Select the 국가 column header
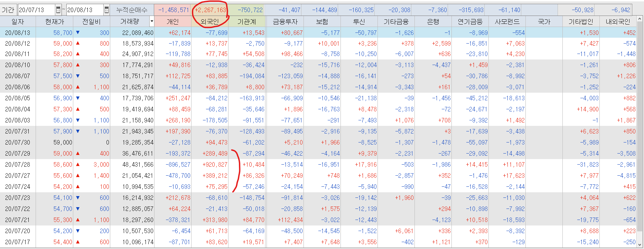This screenshot has width=644, height=249. point(544,22)
